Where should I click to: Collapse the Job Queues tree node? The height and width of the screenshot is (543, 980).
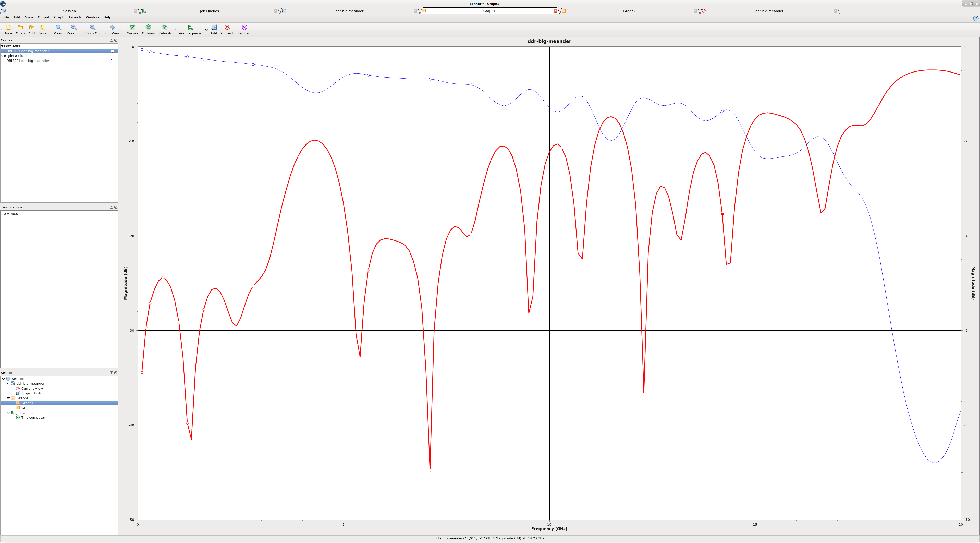(8, 413)
